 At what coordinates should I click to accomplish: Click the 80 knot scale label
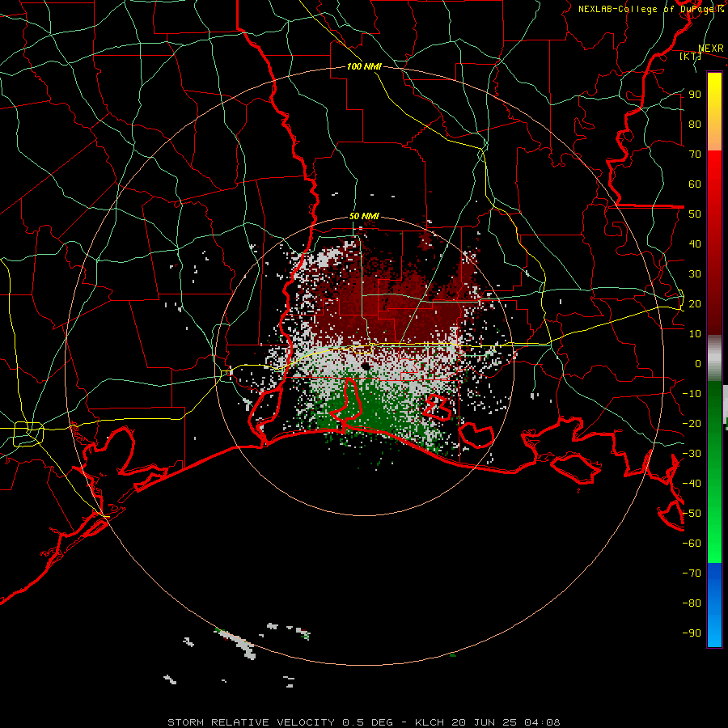point(695,124)
